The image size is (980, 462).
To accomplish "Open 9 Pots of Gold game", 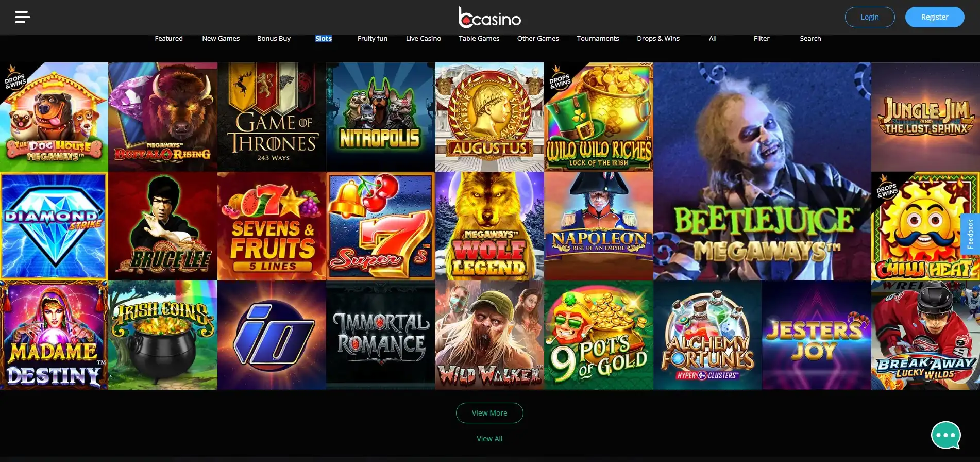I will (599, 335).
